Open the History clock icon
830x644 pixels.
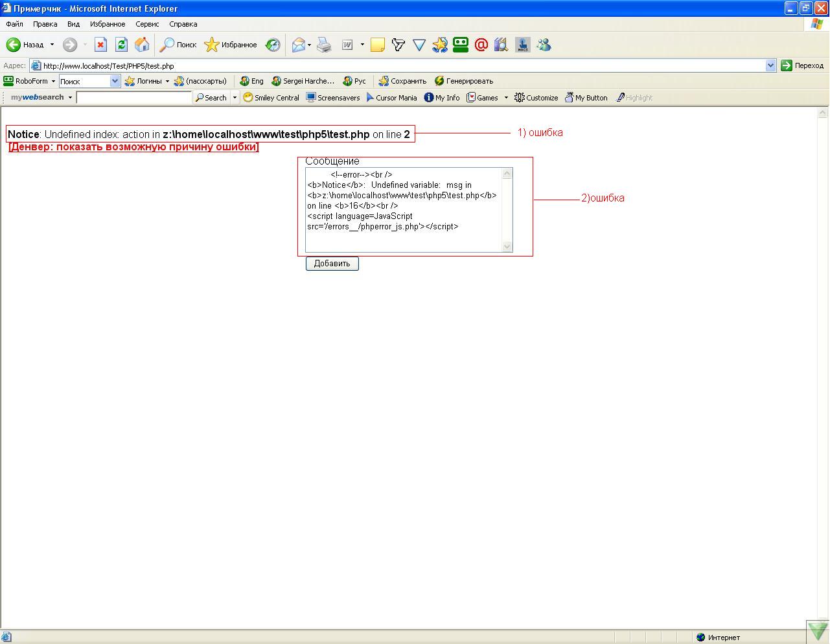273,45
